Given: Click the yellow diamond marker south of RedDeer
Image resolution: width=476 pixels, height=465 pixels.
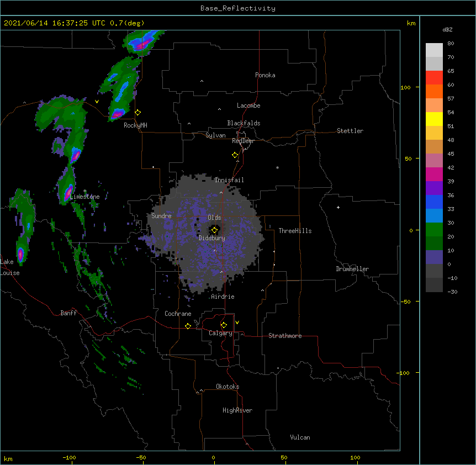Looking at the screenshot, I should (235, 155).
